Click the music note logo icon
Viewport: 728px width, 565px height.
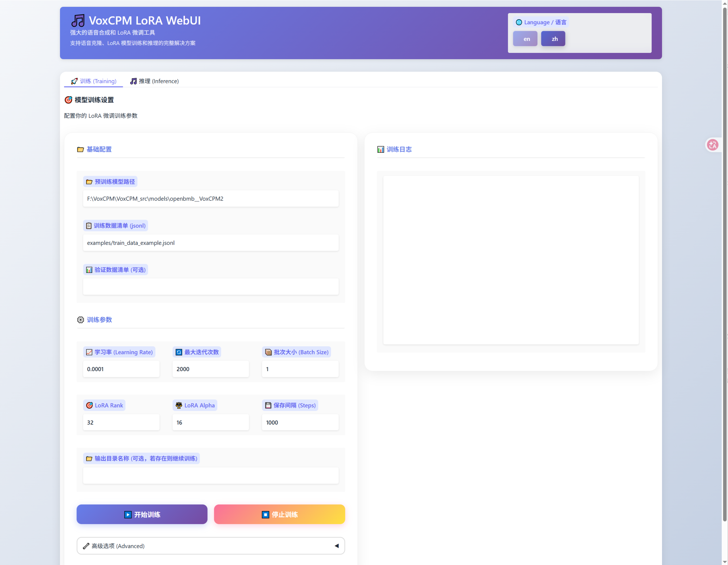point(78,21)
